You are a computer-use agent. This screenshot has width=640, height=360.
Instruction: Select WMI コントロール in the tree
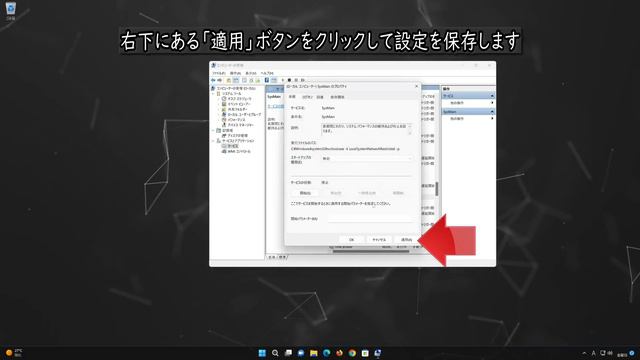pyautogui.click(x=236, y=151)
